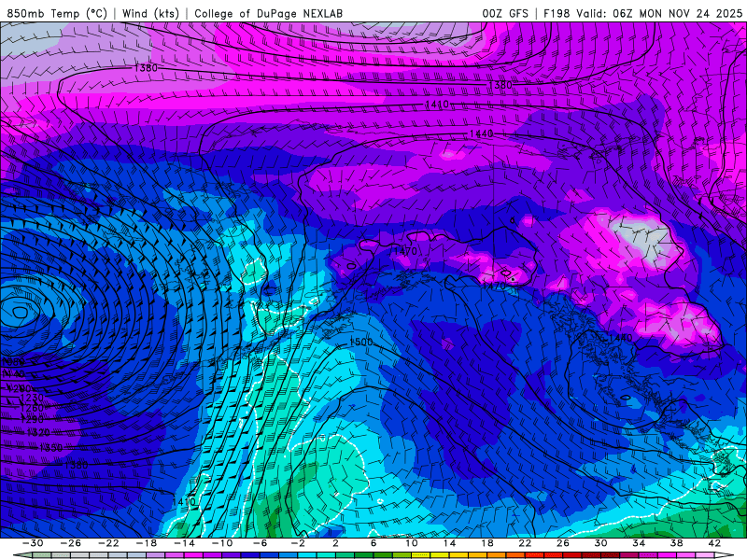The width and height of the screenshot is (747, 560).
Task: Click the closed low center contour at far left
Action: [20, 312]
